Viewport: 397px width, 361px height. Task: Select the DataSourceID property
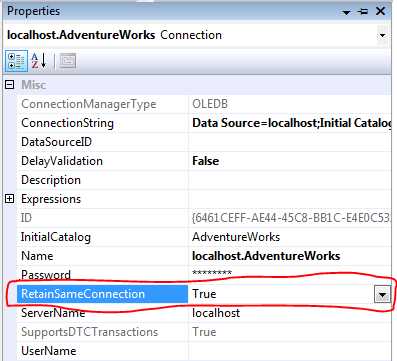click(x=56, y=142)
